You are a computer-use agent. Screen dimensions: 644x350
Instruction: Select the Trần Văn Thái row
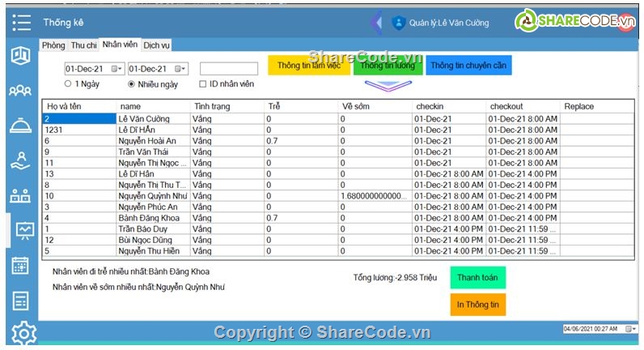click(338, 152)
